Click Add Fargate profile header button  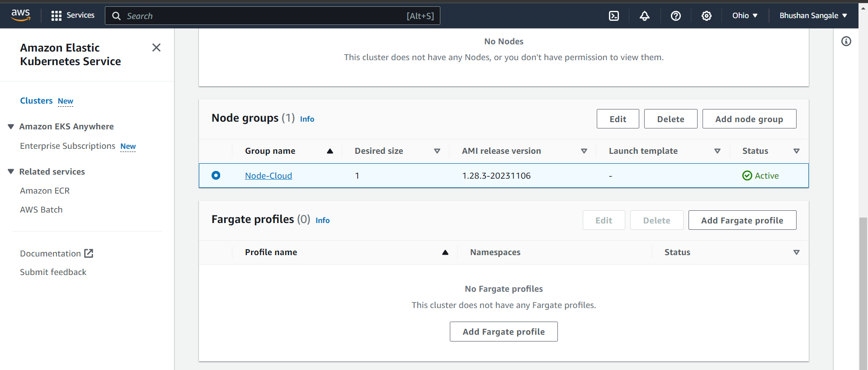(742, 220)
